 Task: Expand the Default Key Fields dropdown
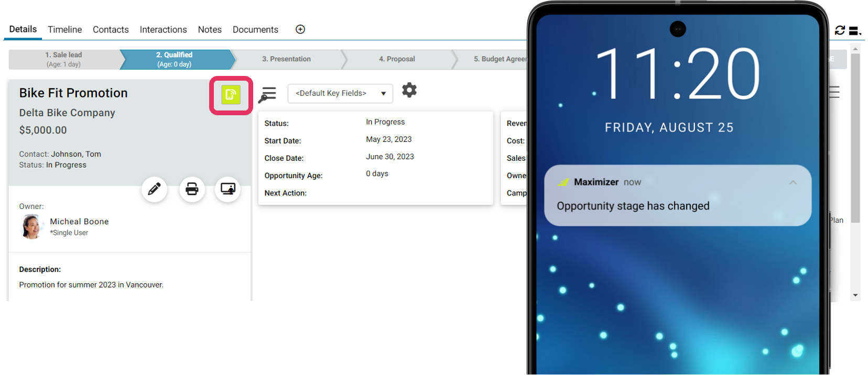340,93
